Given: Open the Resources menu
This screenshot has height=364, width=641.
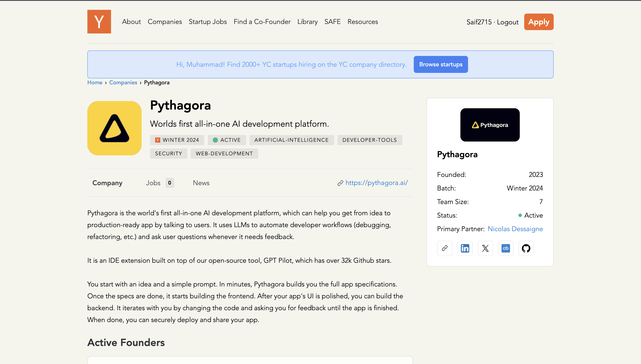Looking at the screenshot, I should [363, 21].
